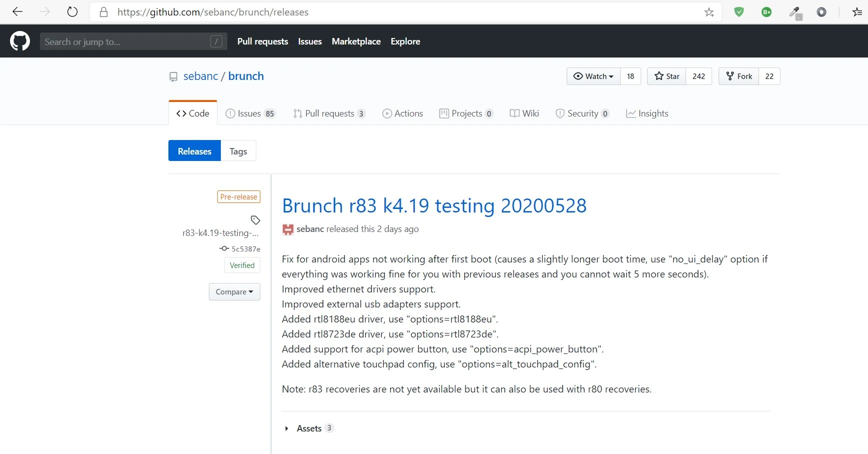This screenshot has width=868, height=454.
Task: Open the green shield extension icon
Action: coord(739,12)
